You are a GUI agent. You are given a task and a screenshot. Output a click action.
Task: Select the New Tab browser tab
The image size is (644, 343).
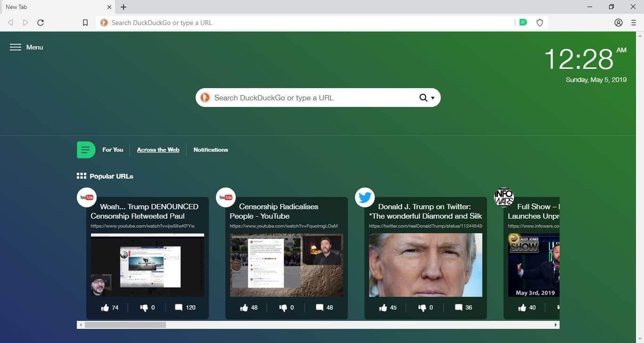(58, 7)
